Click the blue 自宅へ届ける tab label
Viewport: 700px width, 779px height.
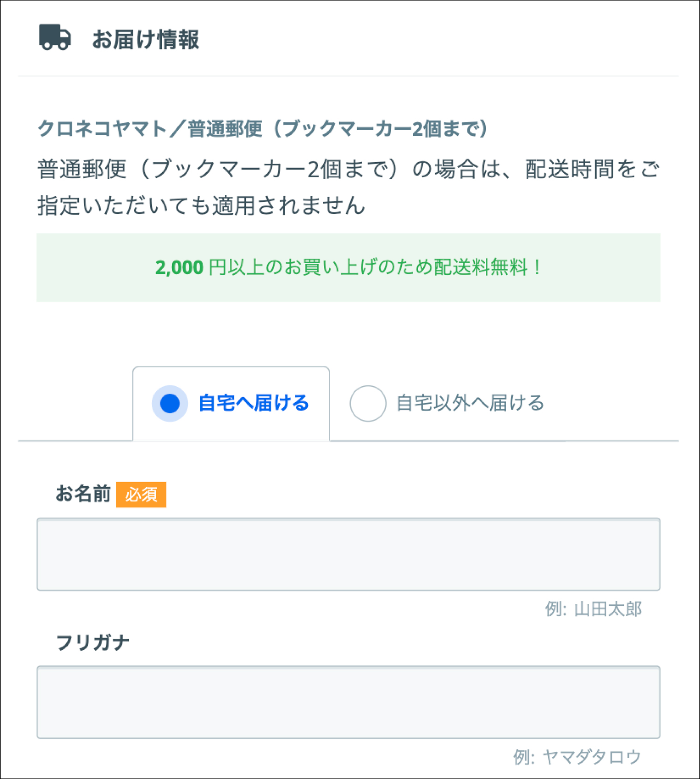(253, 404)
